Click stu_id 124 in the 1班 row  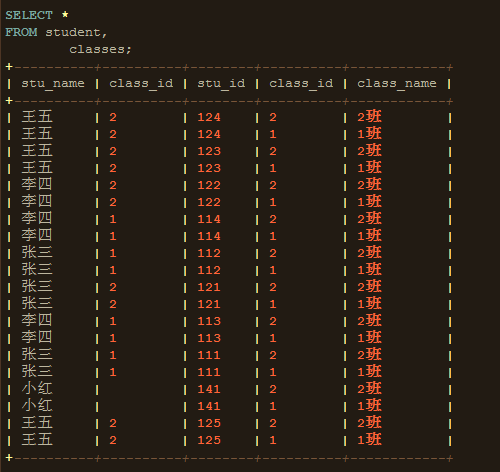pyautogui.click(x=209, y=134)
